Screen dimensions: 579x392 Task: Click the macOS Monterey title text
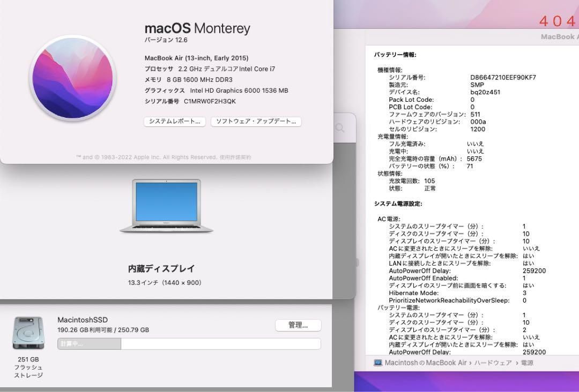tap(197, 28)
